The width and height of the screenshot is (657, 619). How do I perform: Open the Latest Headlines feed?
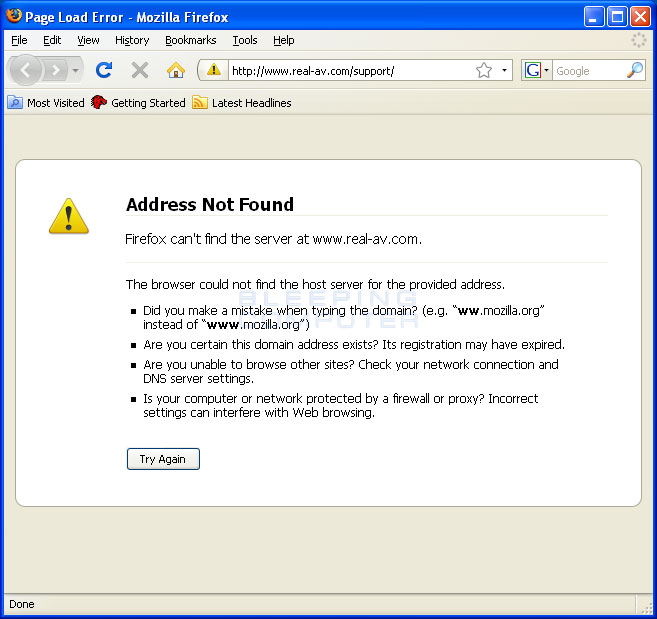(x=242, y=103)
